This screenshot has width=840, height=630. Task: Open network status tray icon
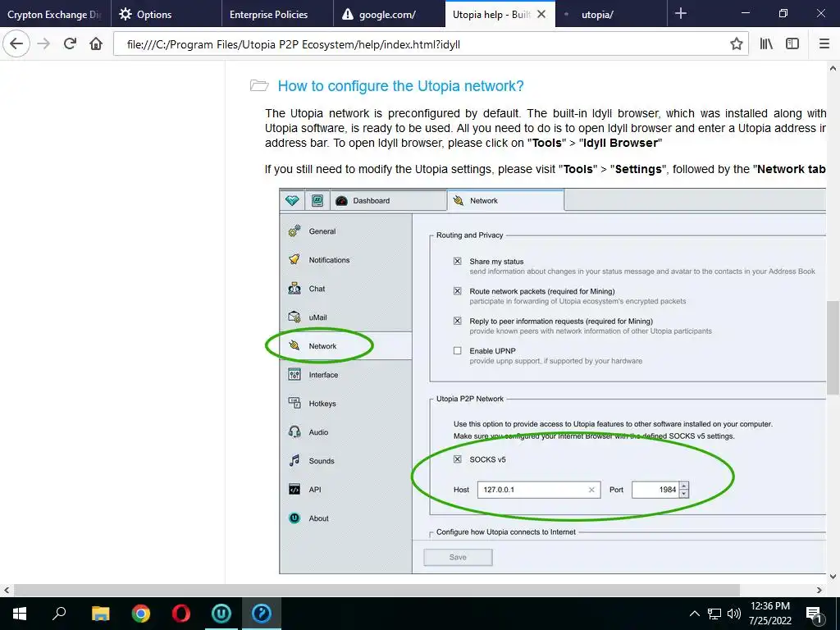[x=714, y=614]
